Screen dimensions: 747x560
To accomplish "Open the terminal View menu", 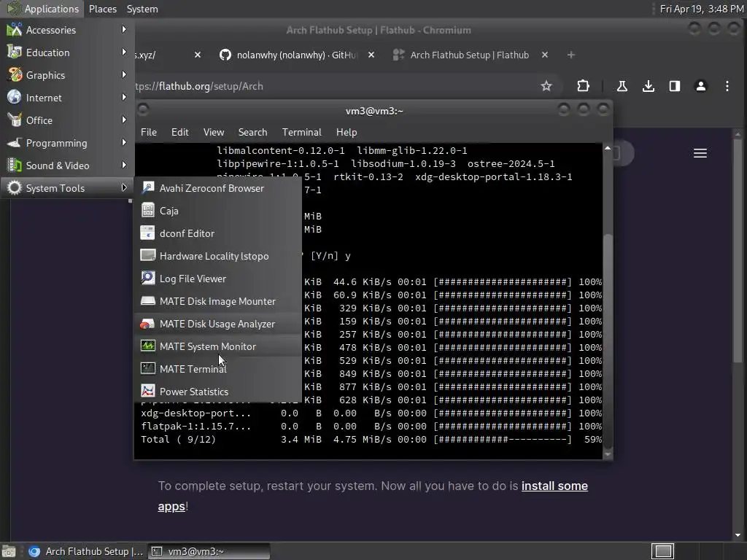I will [x=214, y=132].
